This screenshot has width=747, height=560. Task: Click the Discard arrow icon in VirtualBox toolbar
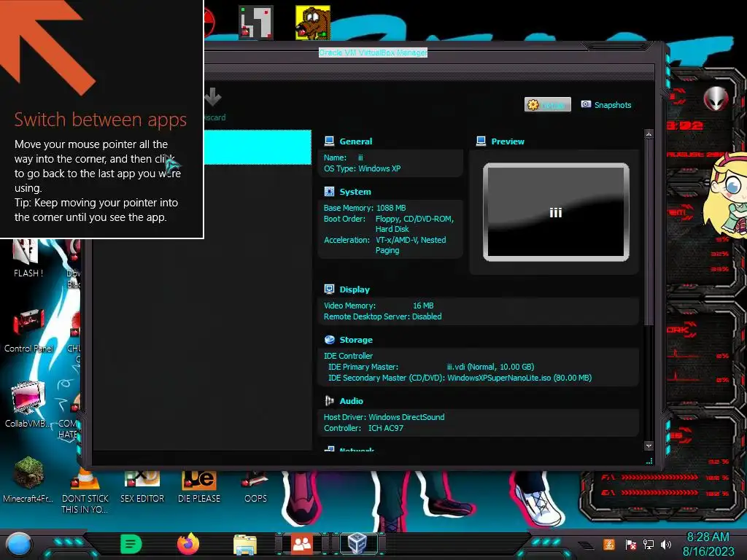213,97
